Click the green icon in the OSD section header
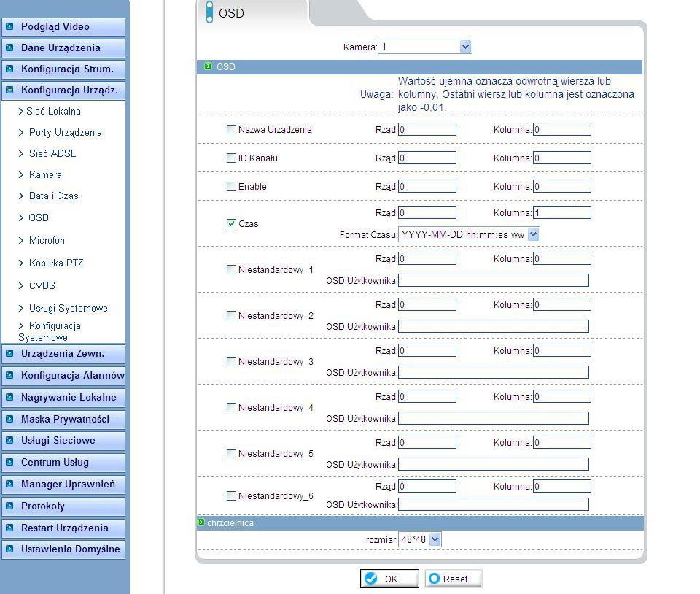 click(x=208, y=66)
